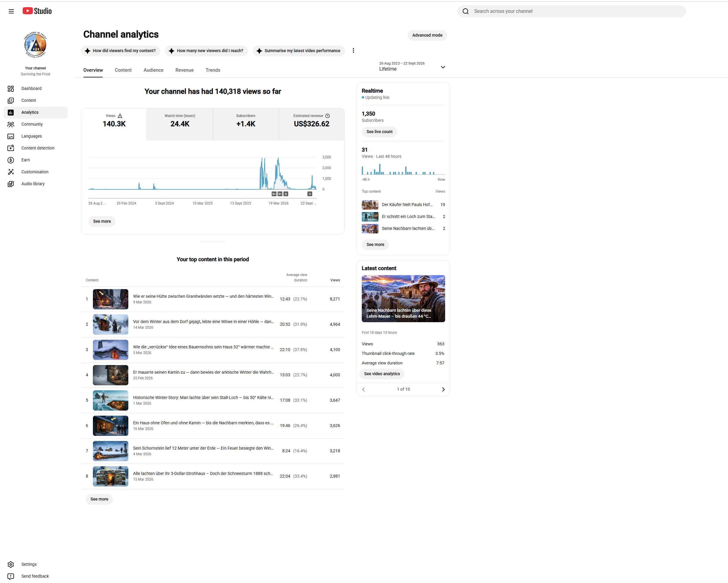Go to previous latest content item
The height and width of the screenshot is (583, 728).
(x=364, y=389)
